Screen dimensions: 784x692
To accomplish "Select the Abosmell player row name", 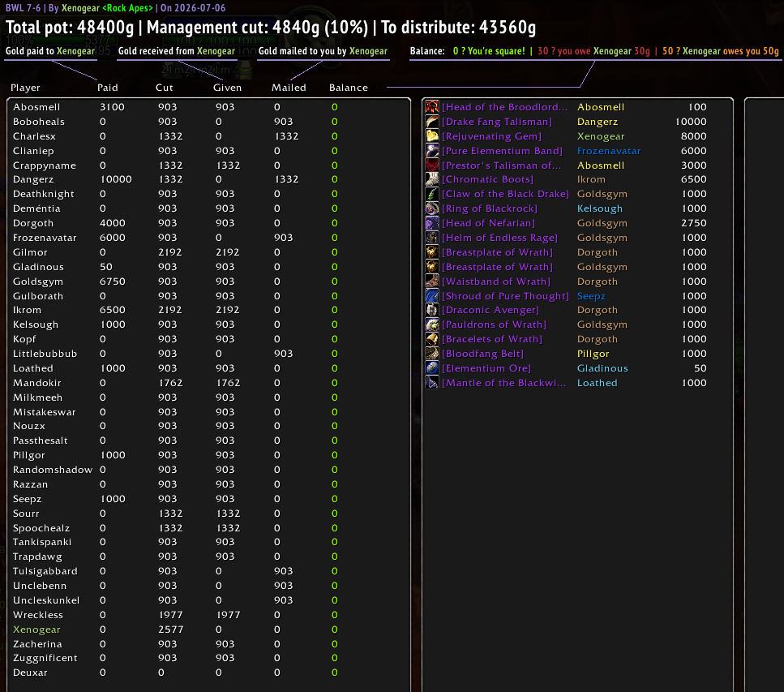I will (x=36, y=107).
